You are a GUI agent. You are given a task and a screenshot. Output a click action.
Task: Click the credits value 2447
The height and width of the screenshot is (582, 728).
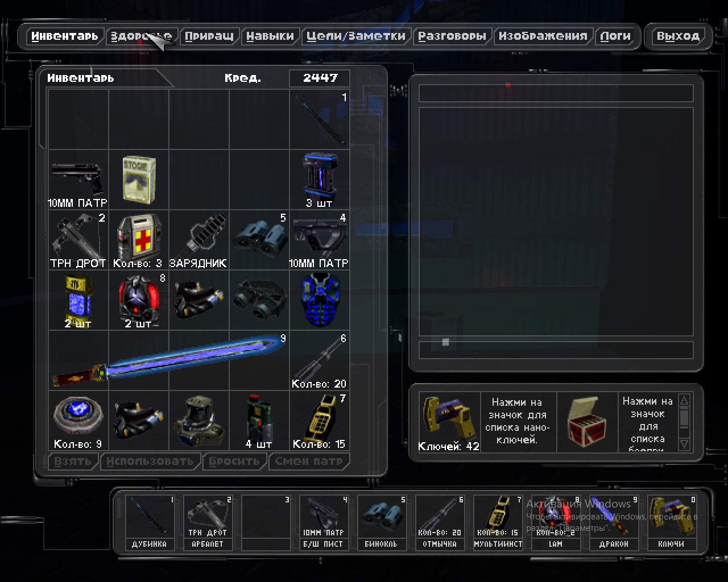point(320,78)
